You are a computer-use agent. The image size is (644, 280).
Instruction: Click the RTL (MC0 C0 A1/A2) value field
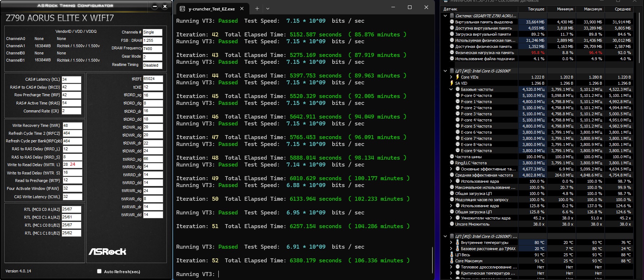(x=71, y=209)
